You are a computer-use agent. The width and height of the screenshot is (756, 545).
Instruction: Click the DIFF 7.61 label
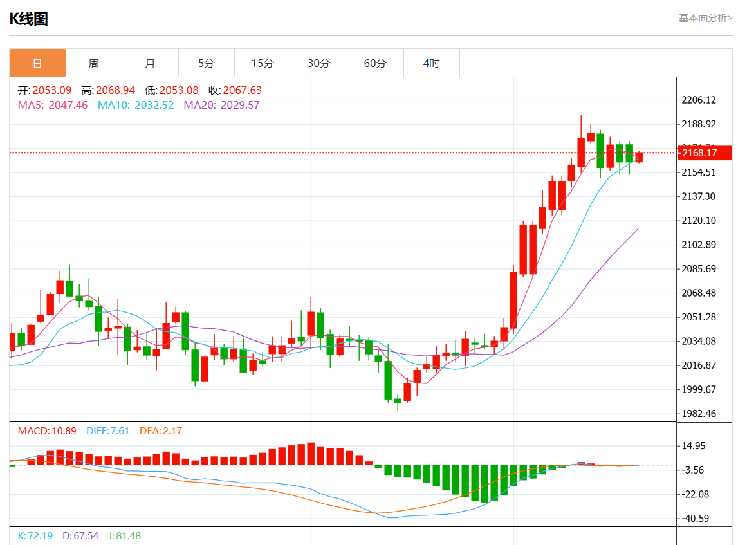[108, 430]
